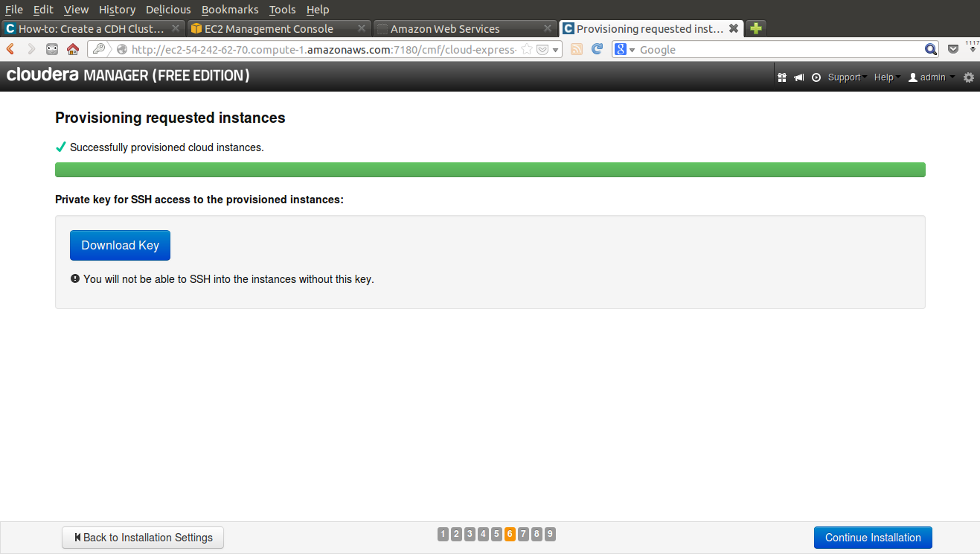This screenshot has width=980, height=554.
Task: Switch to the How-to: Create a CDH Cluster tab
Action: coord(93,28)
